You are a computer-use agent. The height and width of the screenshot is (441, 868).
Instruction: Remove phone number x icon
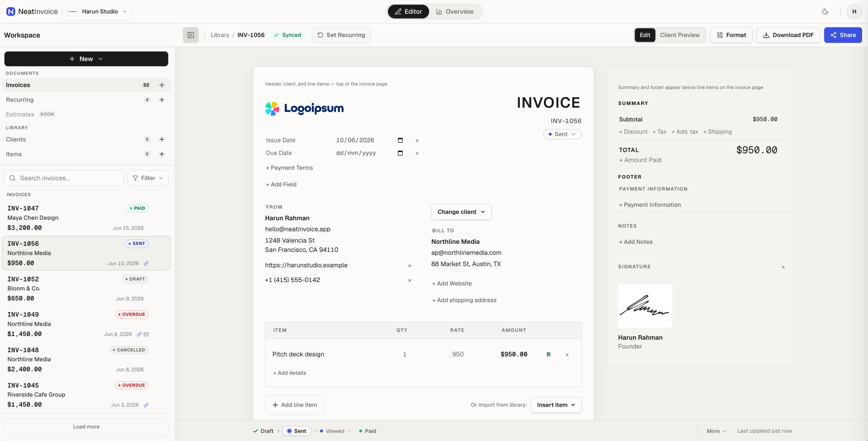coord(410,281)
